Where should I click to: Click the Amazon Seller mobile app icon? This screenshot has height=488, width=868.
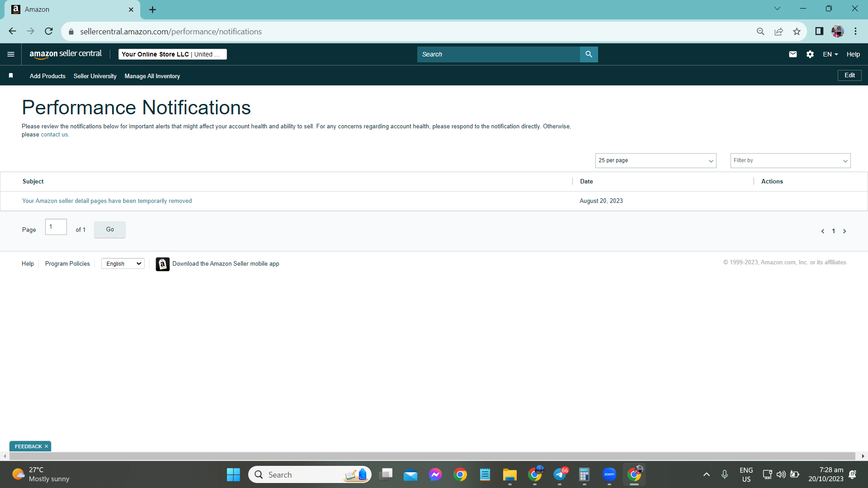pyautogui.click(x=163, y=264)
